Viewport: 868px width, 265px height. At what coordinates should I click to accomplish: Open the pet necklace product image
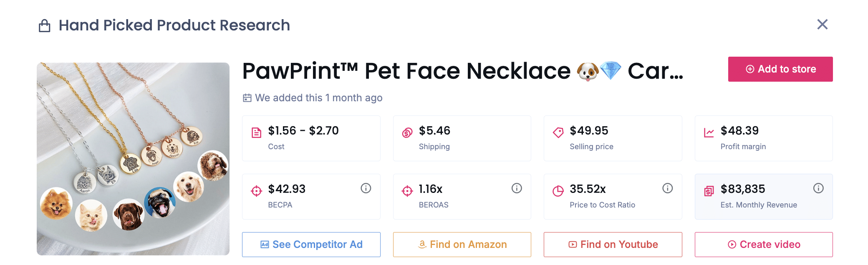click(x=133, y=159)
